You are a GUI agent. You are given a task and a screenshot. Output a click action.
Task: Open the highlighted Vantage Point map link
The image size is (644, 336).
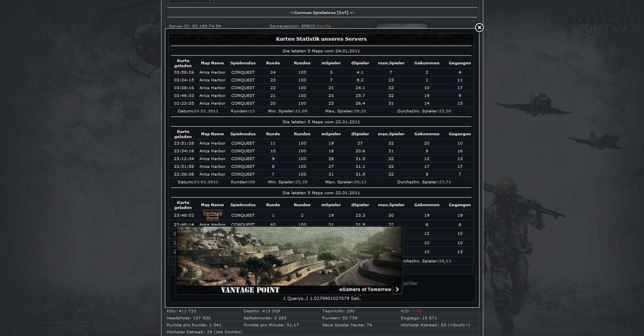coord(212,215)
